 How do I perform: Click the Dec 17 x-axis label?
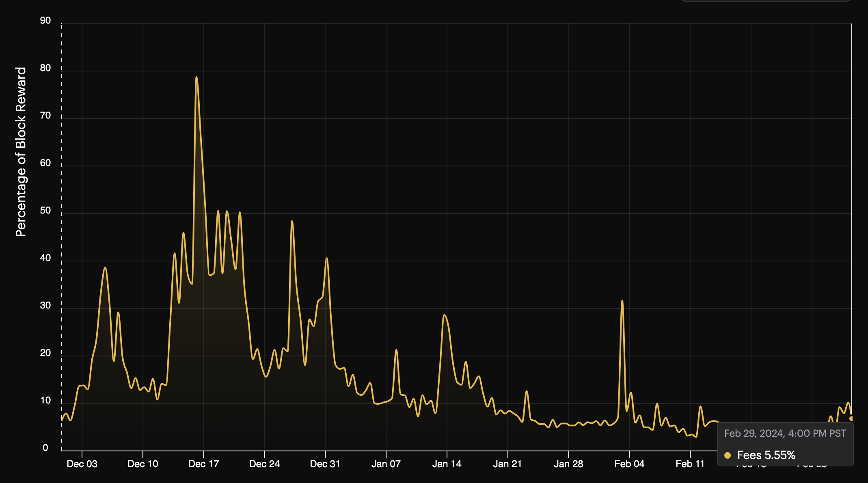(x=203, y=464)
